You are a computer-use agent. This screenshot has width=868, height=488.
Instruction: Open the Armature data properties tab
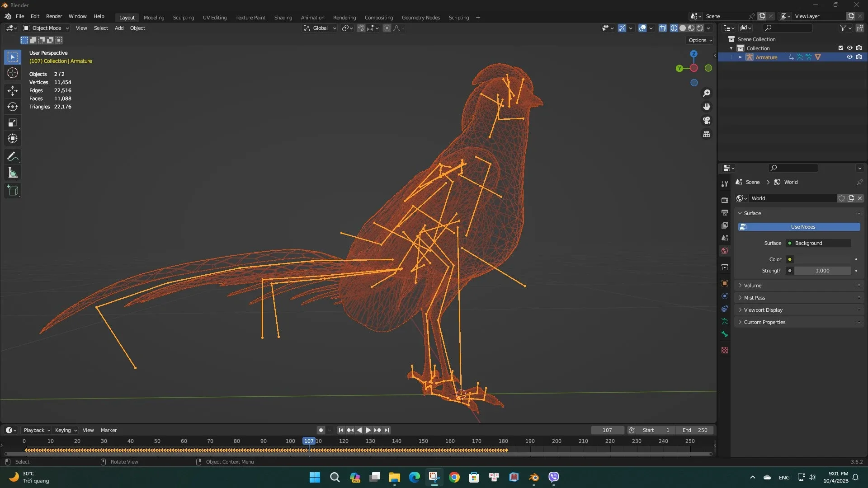725,321
